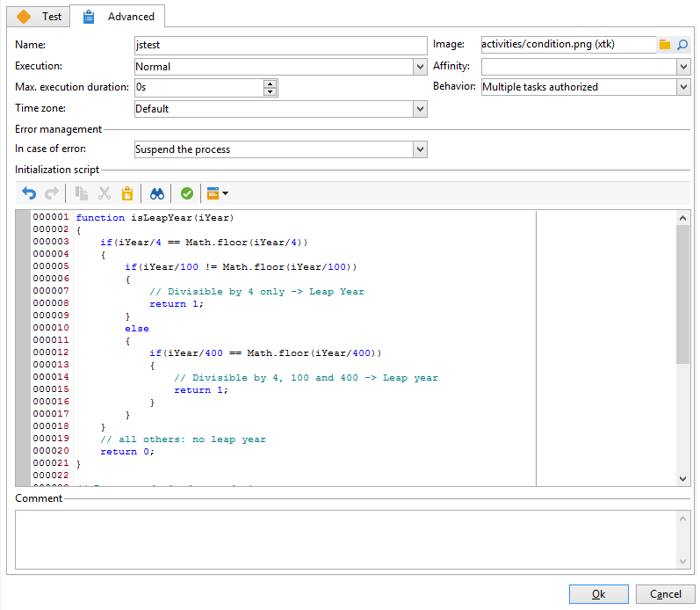The width and height of the screenshot is (700, 610).
Task: Open the 'In case of error' dropdown
Action: coord(420,150)
